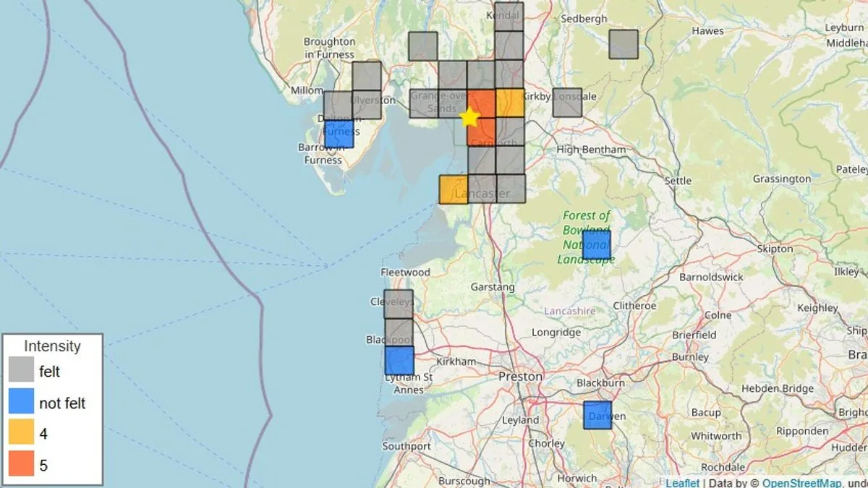The width and height of the screenshot is (868, 488).
Task: Select the blue not-felt square over Darwen
Action: click(597, 415)
